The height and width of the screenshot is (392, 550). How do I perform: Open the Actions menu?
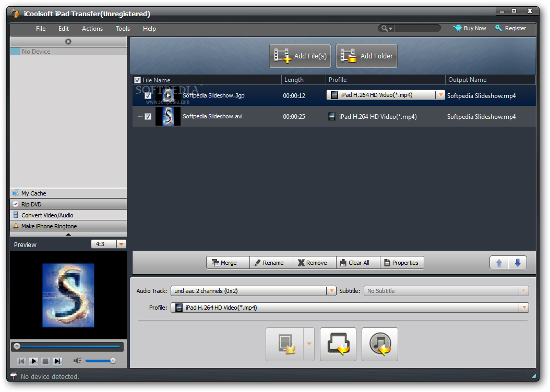point(92,29)
